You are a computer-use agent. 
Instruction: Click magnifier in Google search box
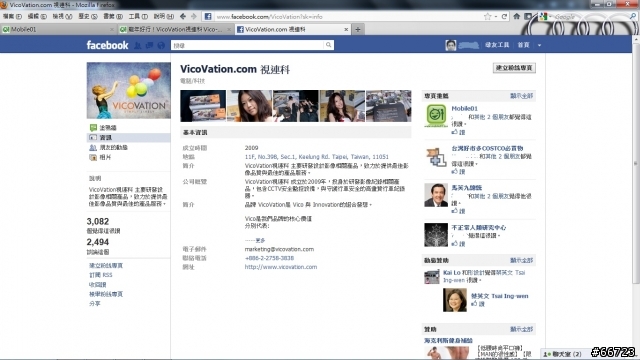click(x=633, y=16)
